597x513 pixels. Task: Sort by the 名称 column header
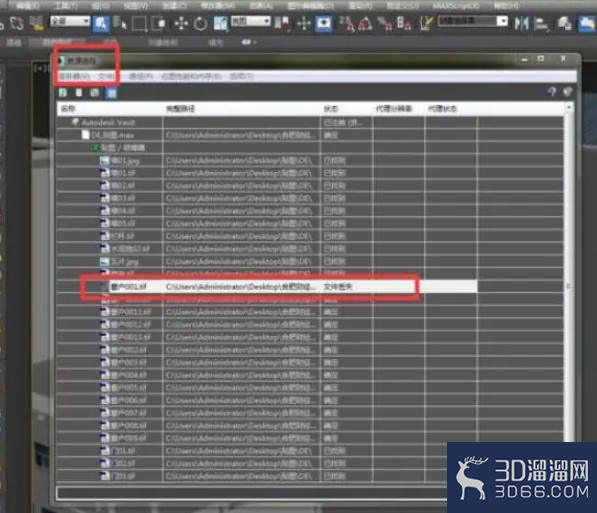(x=110, y=109)
